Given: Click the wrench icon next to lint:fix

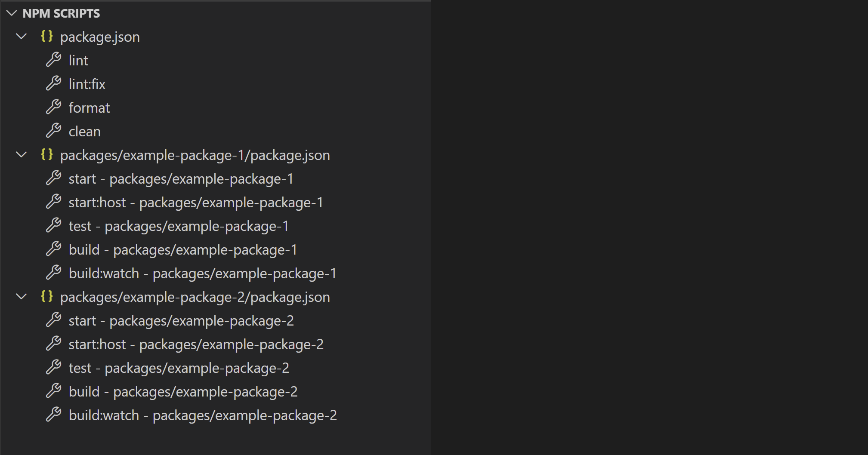Looking at the screenshot, I should 54,84.
